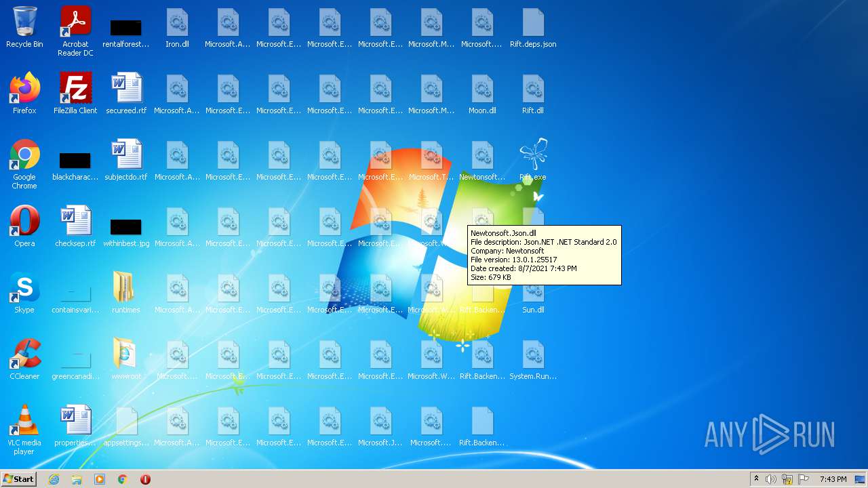868x488 pixels.
Task: Launch Internet Explorer from taskbar
Action: (54, 479)
